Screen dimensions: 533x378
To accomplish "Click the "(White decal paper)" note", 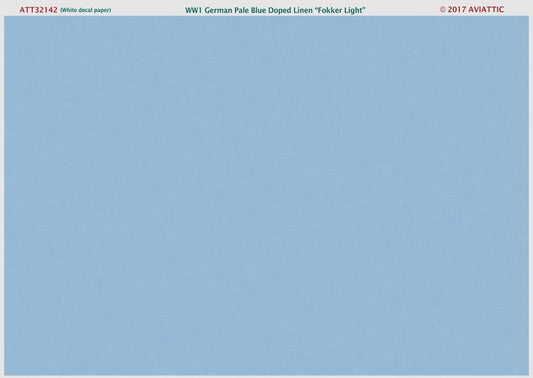I will pyautogui.click(x=85, y=10).
